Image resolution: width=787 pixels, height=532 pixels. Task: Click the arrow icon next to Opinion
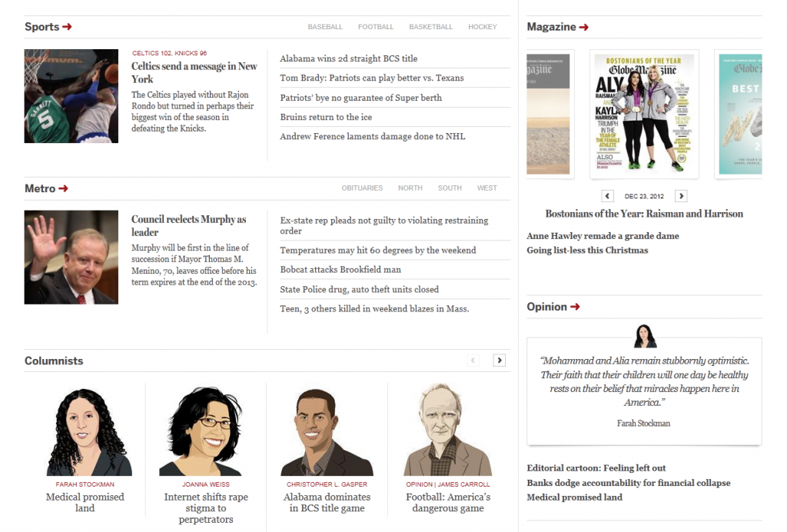pyautogui.click(x=575, y=307)
